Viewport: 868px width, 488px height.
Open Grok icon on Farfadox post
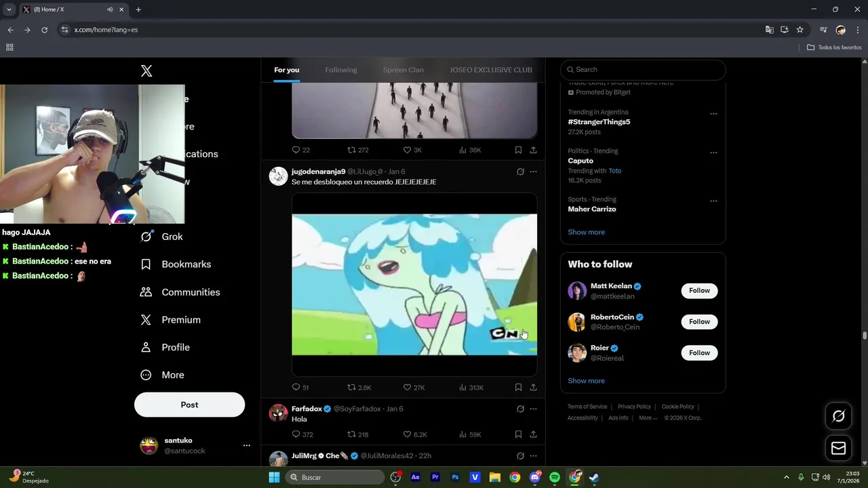520,409
